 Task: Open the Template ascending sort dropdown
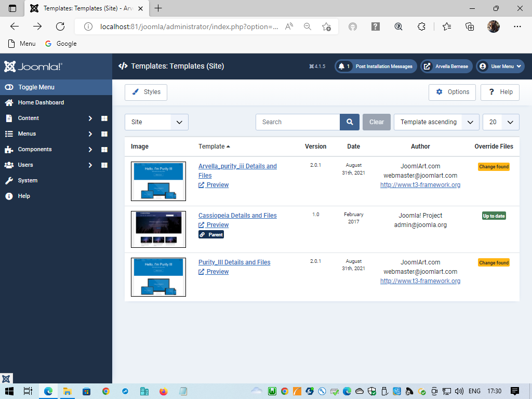436,122
